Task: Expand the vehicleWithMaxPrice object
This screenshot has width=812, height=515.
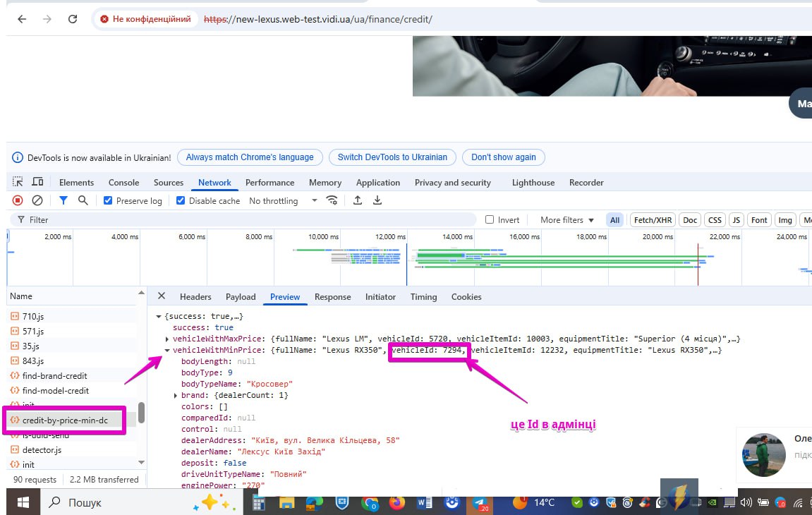Action: pos(167,339)
